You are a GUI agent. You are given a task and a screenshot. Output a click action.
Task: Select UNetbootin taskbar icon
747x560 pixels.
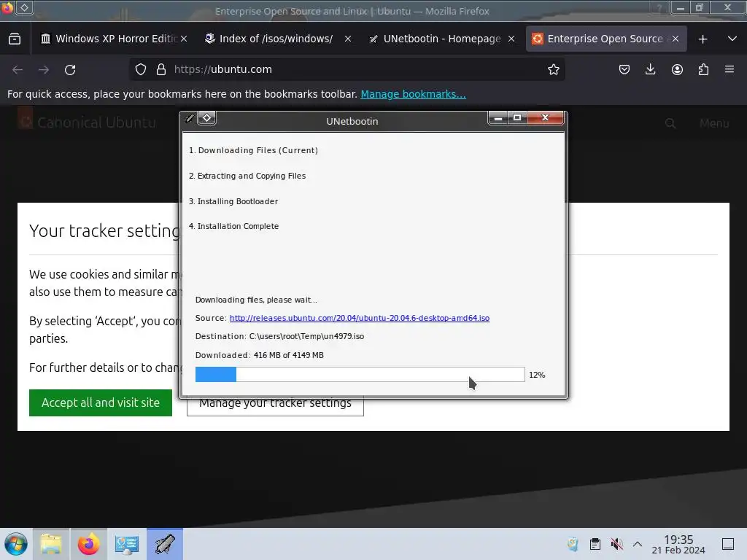[x=165, y=544]
